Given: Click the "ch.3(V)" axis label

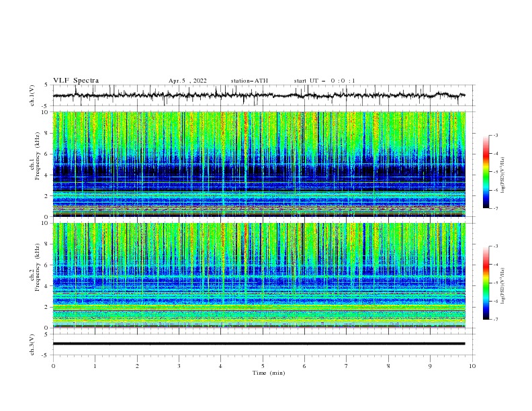Looking at the screenshot, I should [32, 345].
